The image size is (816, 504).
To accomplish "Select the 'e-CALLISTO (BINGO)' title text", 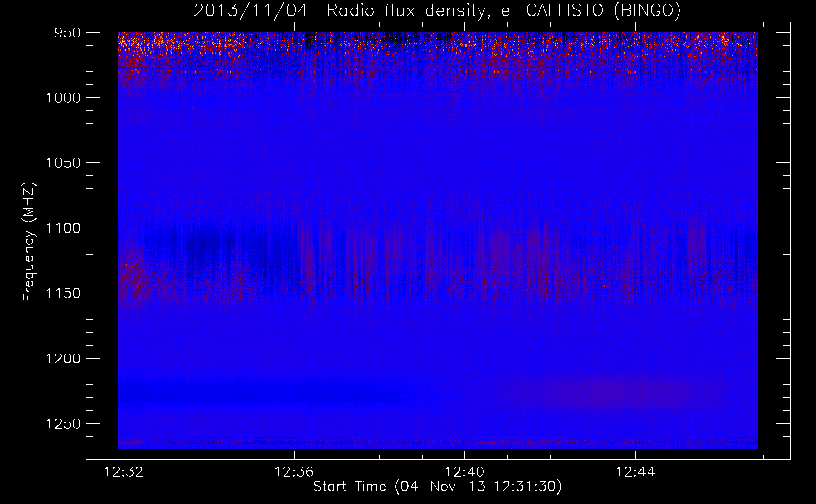I will click(591, 11).
